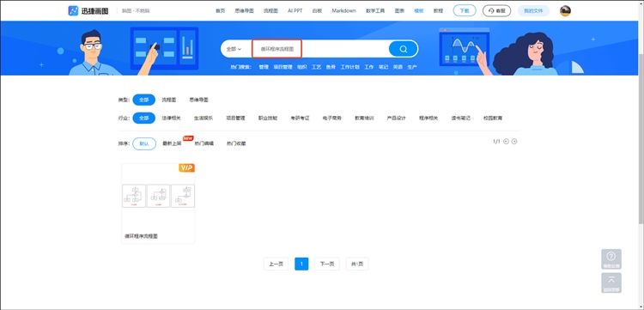Viewport: 644px width, 310px height.
Task: Click hot search keyword 项目管理 in banner
Action: pyautogui.click(x=283, y=67)
